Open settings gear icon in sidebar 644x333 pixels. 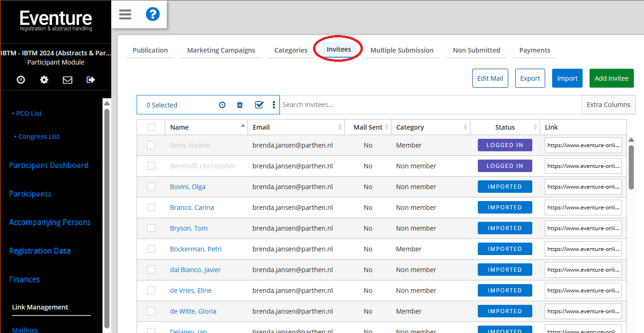tap(44, 80)
